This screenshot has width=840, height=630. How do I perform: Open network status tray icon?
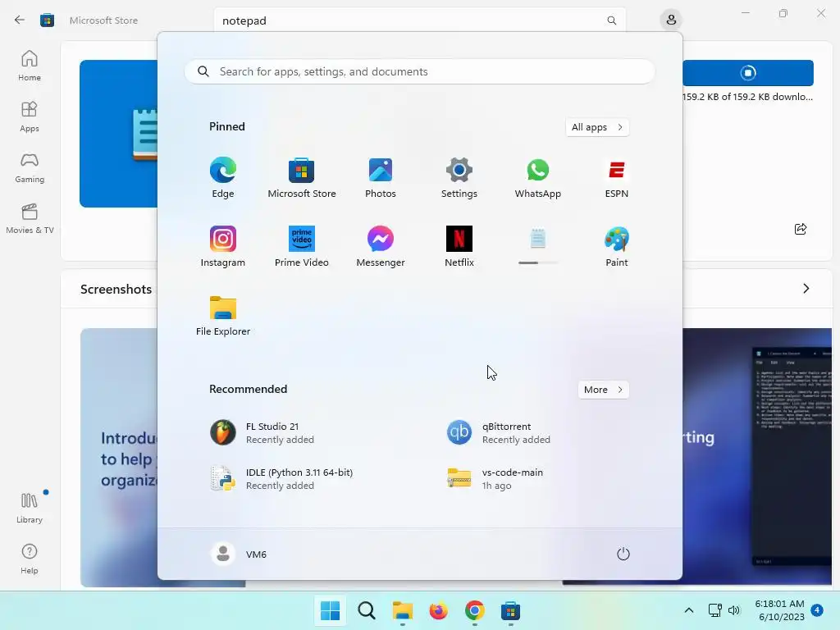pos(714,610)
